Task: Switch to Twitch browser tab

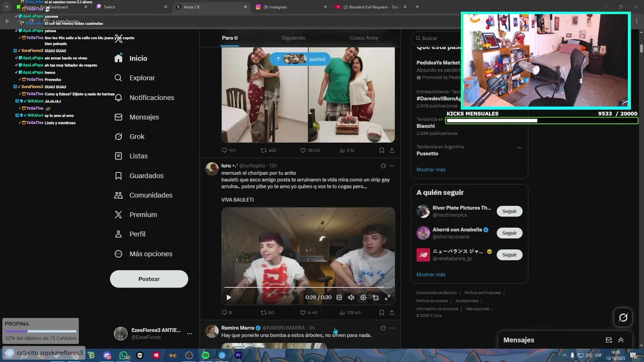Action: pos(132,7)
